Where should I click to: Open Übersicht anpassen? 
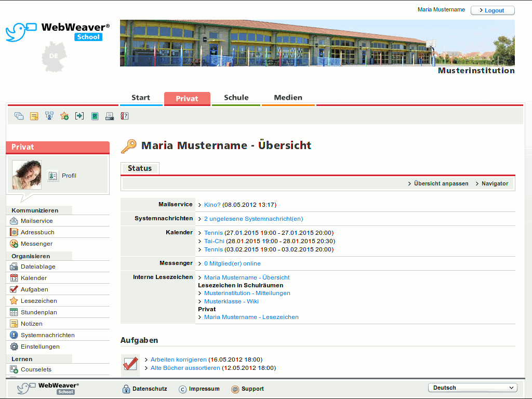441,183
